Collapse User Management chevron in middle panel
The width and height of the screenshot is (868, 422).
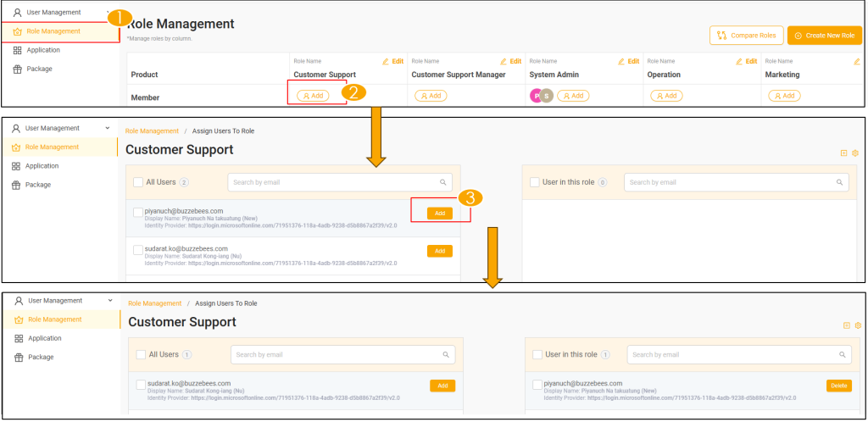pos(108,128)
